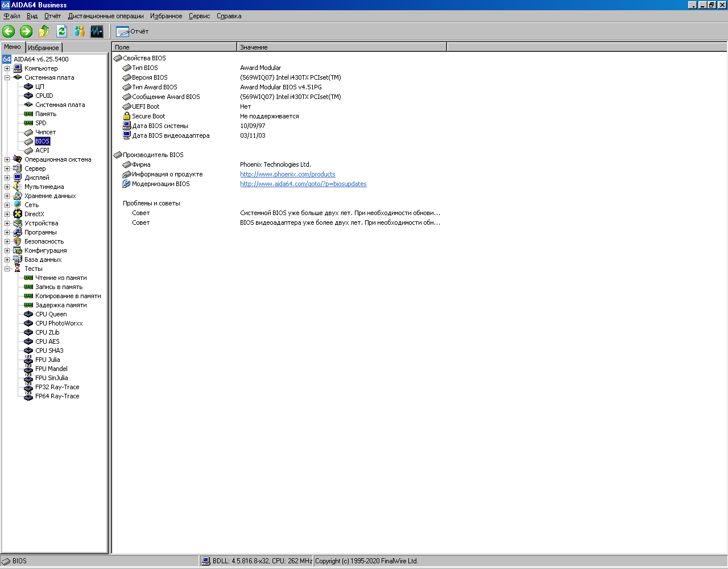Open the Память tree item
Image resolution: width=728 pixels, height=569 pixels.
click(45, 114)
